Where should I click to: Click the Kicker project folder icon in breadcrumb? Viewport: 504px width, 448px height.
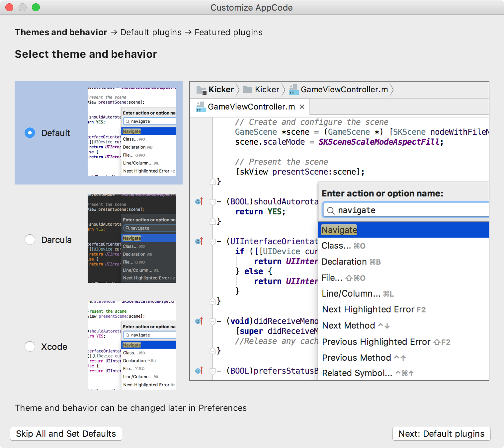point(201,90)
